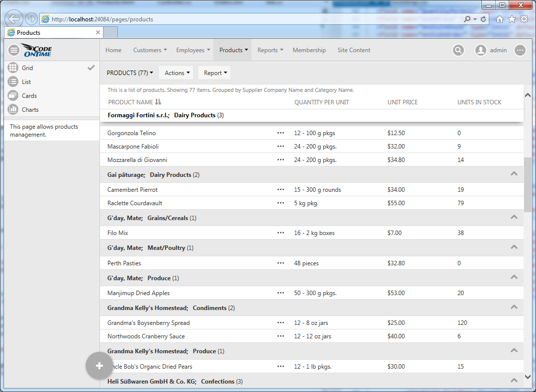Open row menu for Northwoods Cranberry Sauce
The height and width of the screenshot is (392, 536).
[x=280, y=336]
